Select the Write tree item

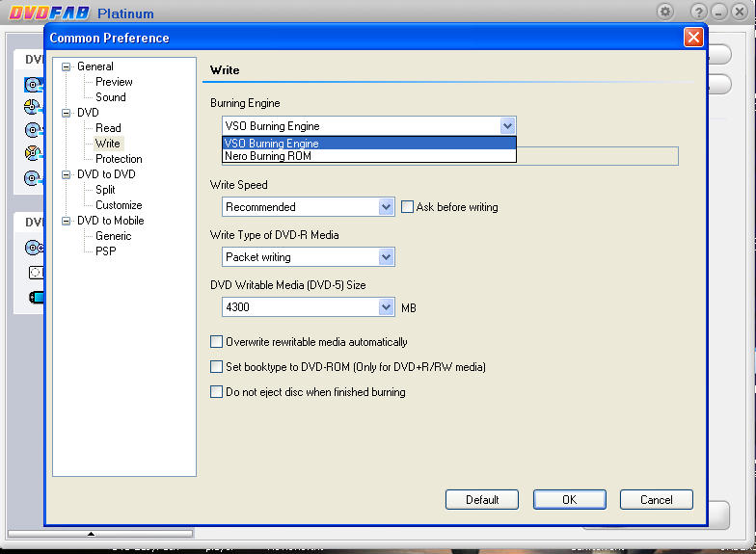[x=108, y=144]
